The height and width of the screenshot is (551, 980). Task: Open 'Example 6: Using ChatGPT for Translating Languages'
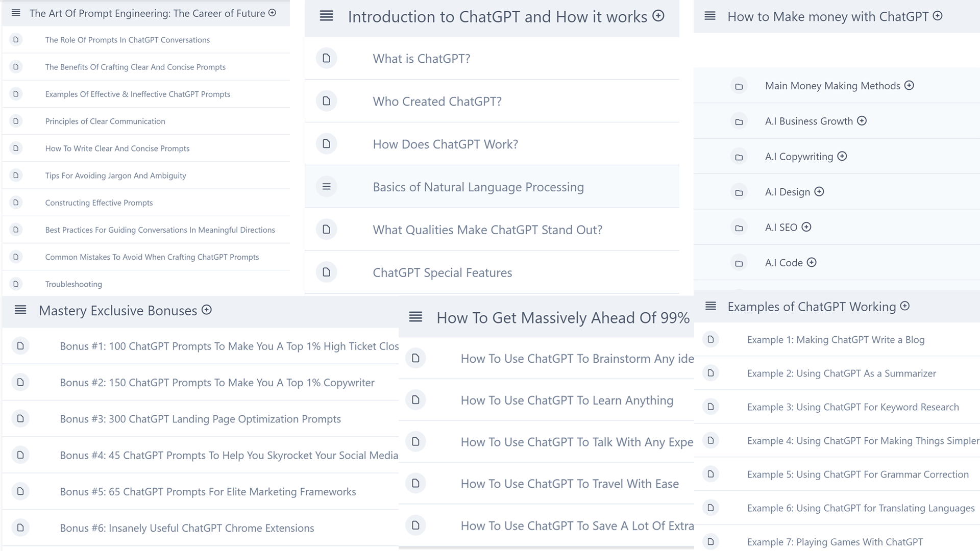[861, 508]
